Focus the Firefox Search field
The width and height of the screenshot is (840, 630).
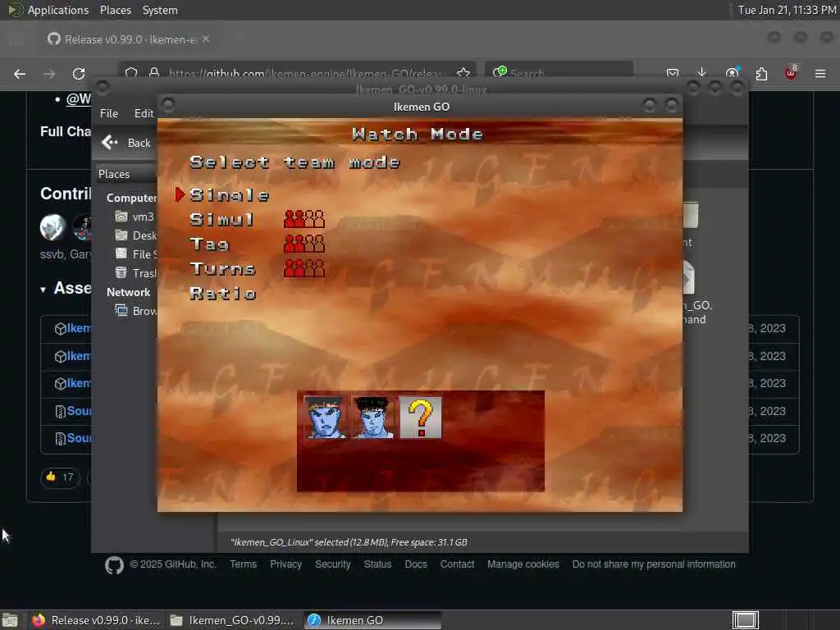click(x=559, y=73)
